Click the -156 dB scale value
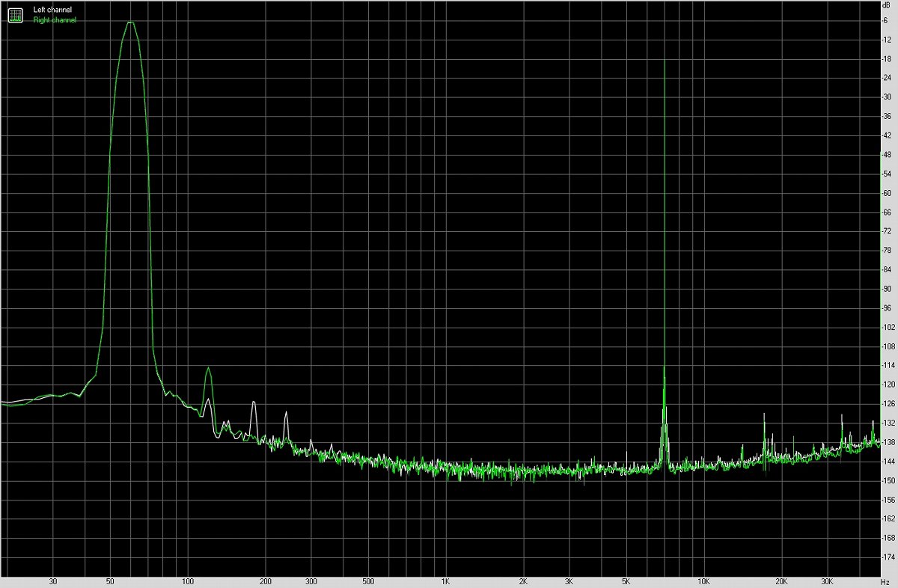The height and width of the screenshot is (588, 898). click(889, 500)
